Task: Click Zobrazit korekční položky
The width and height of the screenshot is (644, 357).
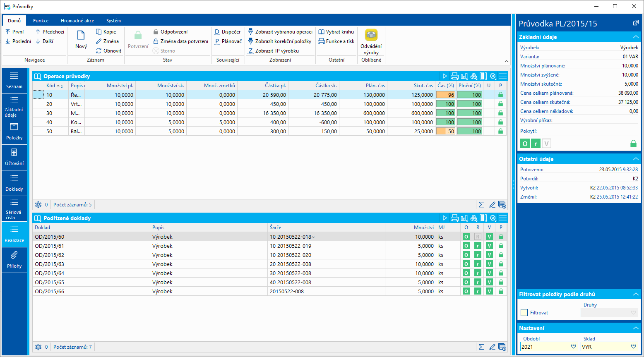Action: coord(280,41)
